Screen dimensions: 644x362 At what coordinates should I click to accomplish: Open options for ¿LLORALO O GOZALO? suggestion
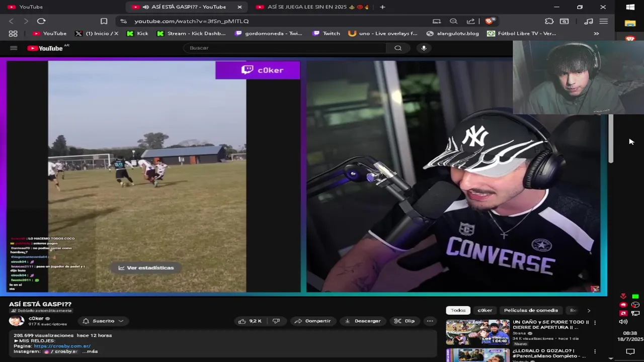pos(595,352)
